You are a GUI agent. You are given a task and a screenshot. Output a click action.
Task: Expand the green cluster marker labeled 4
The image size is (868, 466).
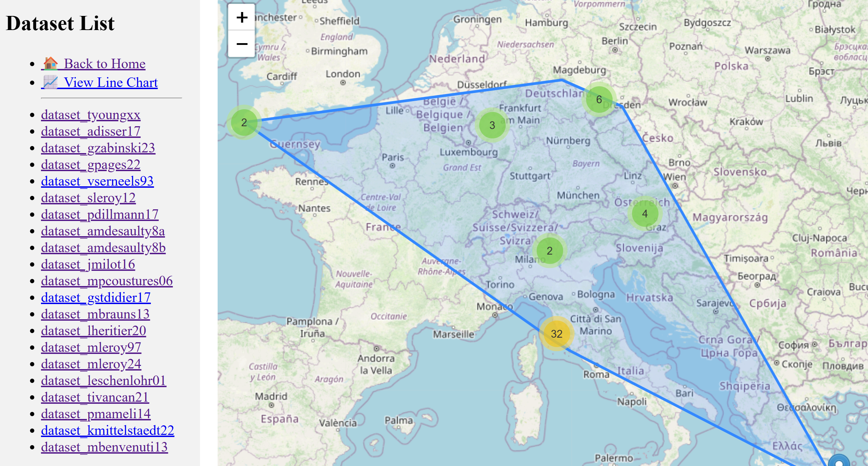click(645, 214)
